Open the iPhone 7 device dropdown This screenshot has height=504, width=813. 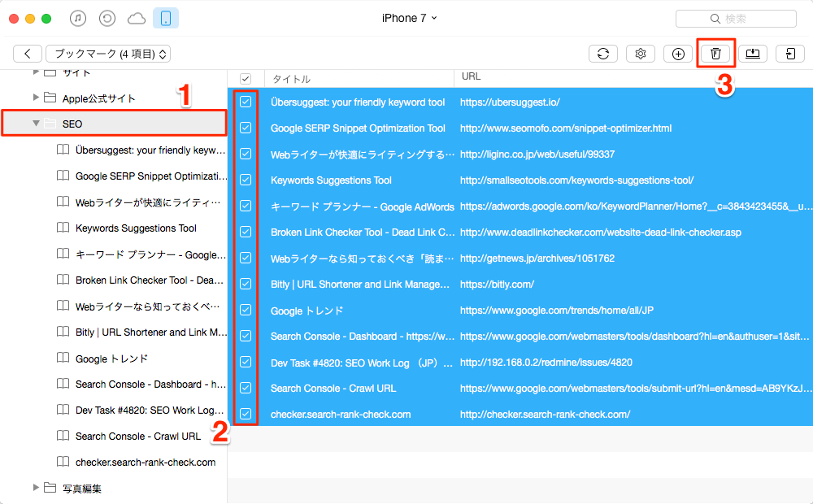(x=410, y=18)
